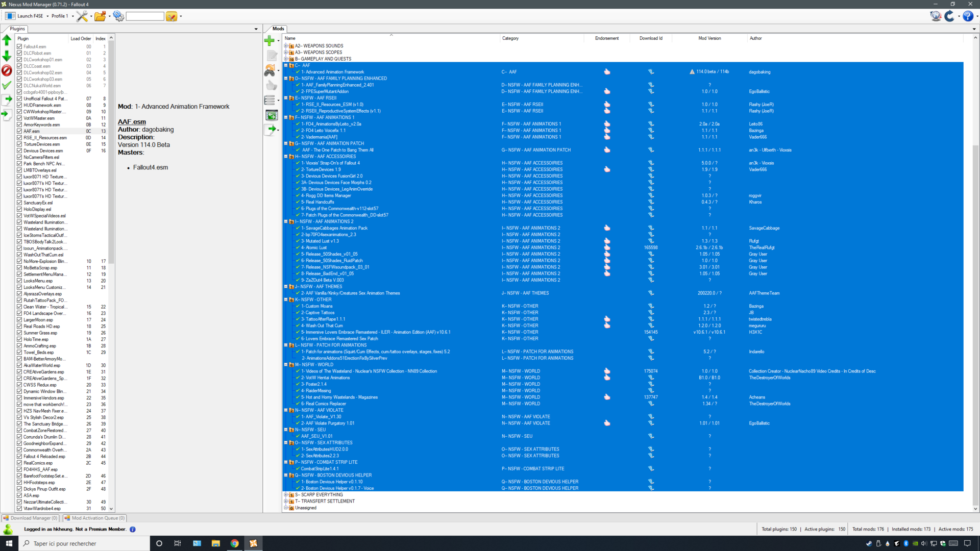Click the green-arrows screen icon in Mods toolbar
The width and height of the screenshot is (980, 551).
(x=272, y=115)
